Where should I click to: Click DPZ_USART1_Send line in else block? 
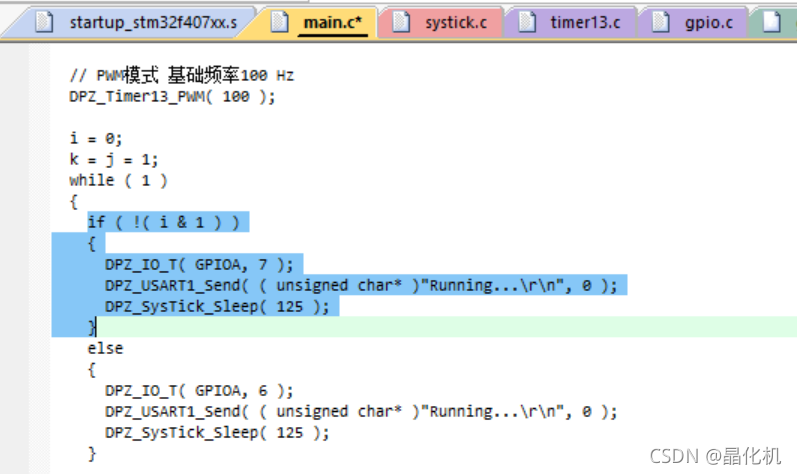tap(361, 412)
